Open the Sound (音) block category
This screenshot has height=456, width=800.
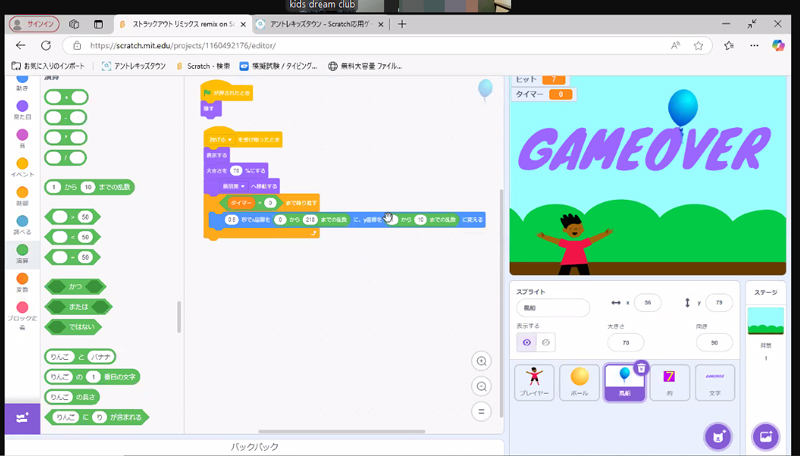click(x=22, y=138)
